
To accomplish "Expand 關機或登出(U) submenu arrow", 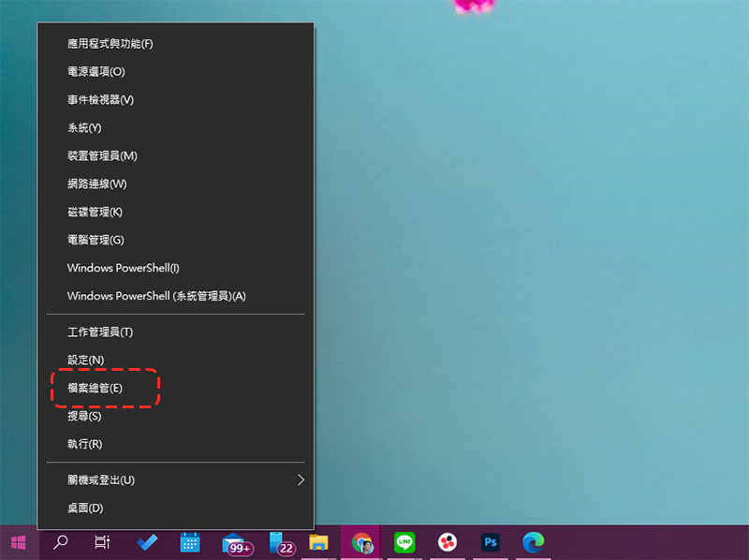I will point(301,480).
